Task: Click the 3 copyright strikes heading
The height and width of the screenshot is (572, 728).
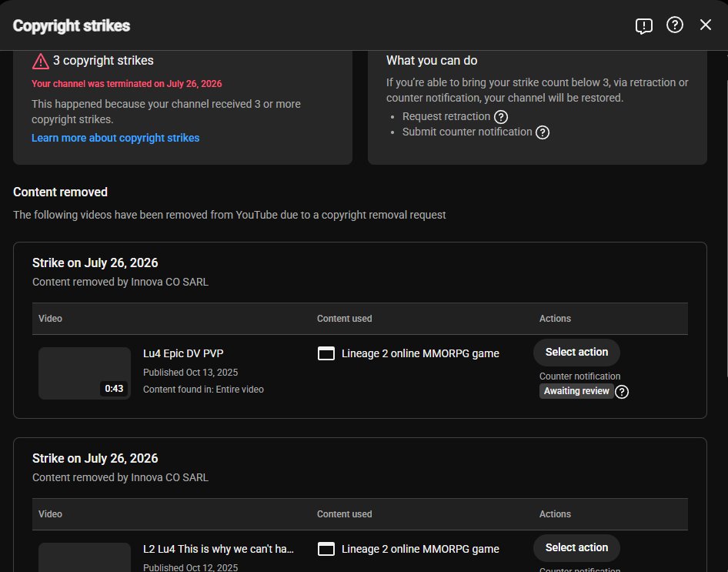Action: pos(103,61)
